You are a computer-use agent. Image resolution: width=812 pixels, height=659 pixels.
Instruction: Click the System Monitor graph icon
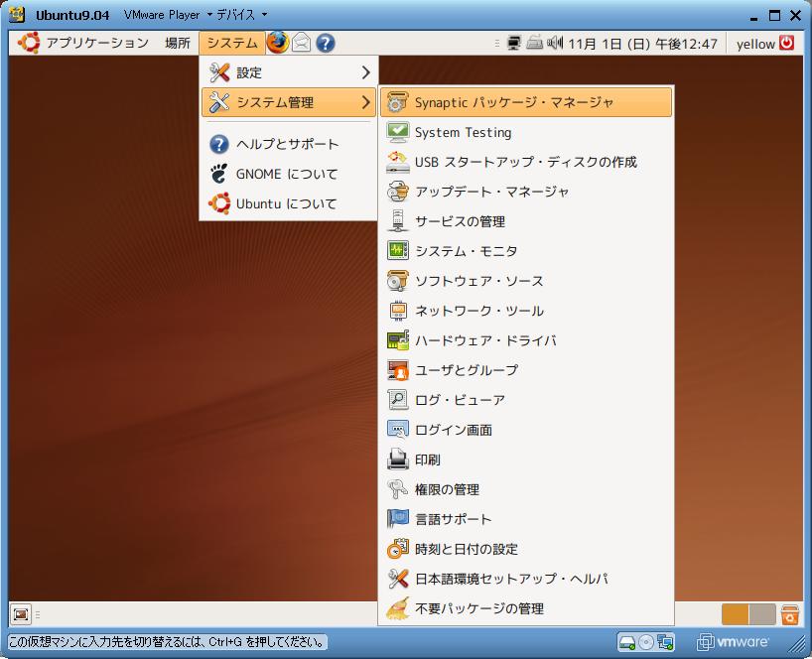398,250
